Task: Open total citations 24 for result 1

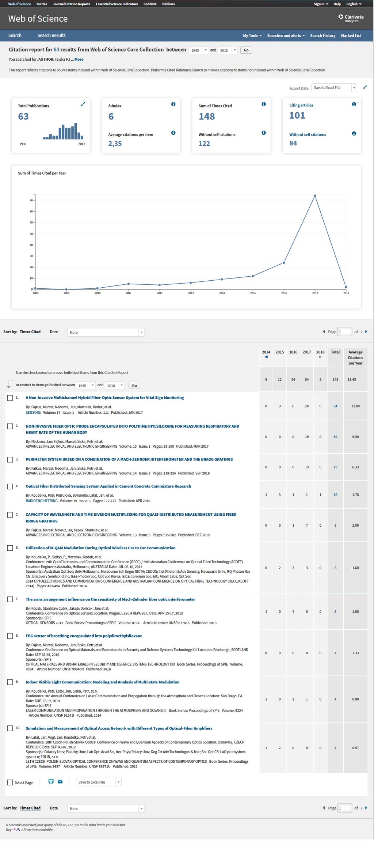Action: point(335,406)
